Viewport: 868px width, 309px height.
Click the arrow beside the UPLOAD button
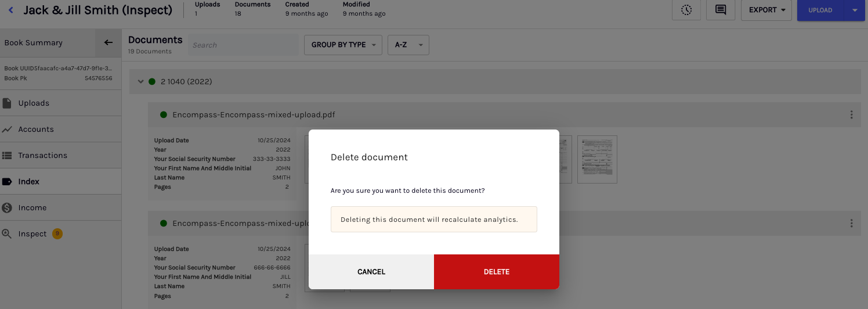point(854,10)
